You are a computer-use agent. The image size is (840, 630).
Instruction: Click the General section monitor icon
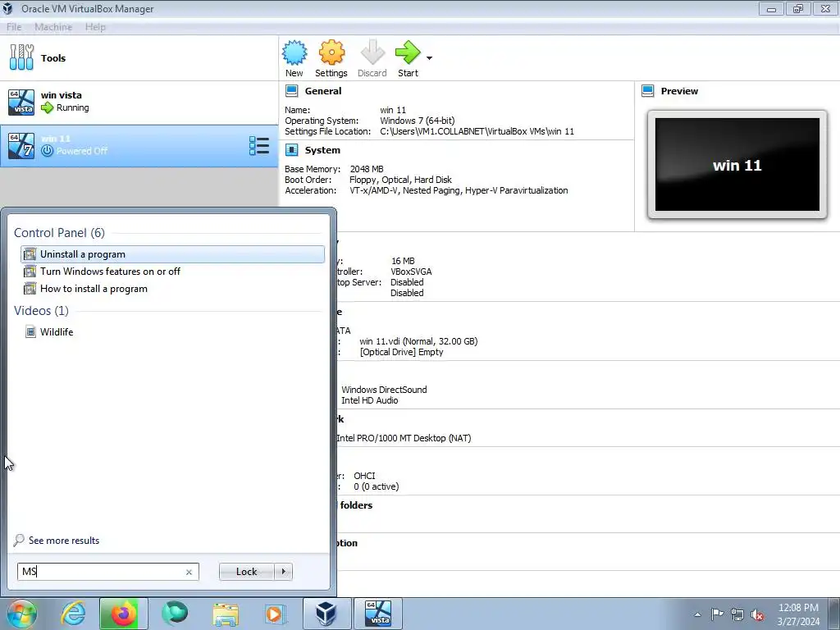[x=291, y=90]
